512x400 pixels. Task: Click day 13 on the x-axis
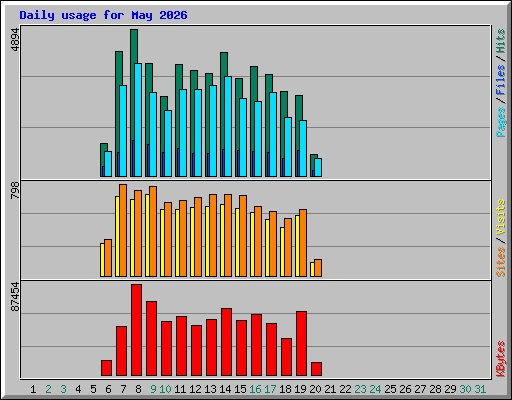(210, 389)
